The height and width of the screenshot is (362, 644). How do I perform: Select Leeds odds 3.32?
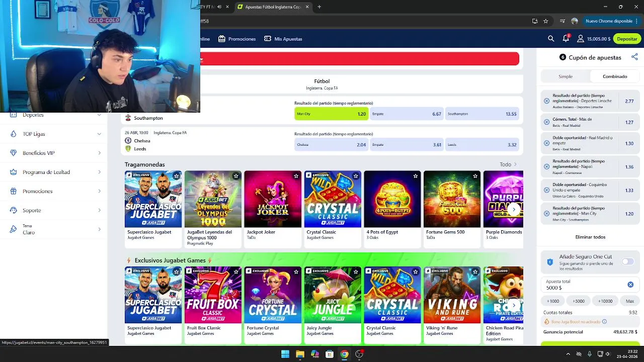pyautogui.click(x=481, y=144)
